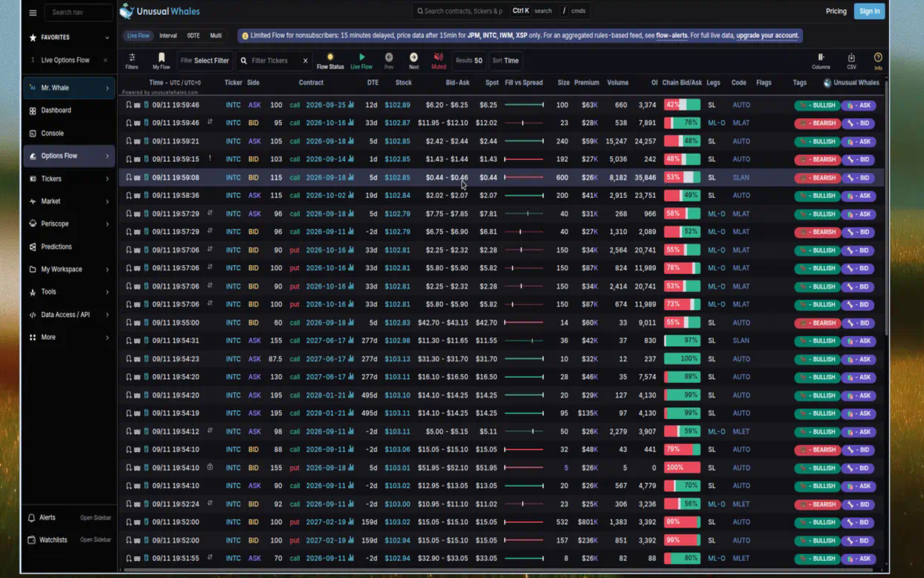Image resolution: width=924 pixels, height=578 pixels.
Task: Open Predictions in the sidebar
Action: click(69, 247)
